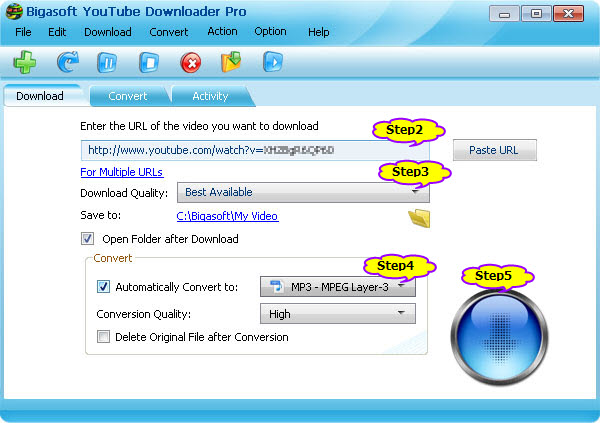Click inside the video URL input field
Screen dimensions: 600x423
255,150
